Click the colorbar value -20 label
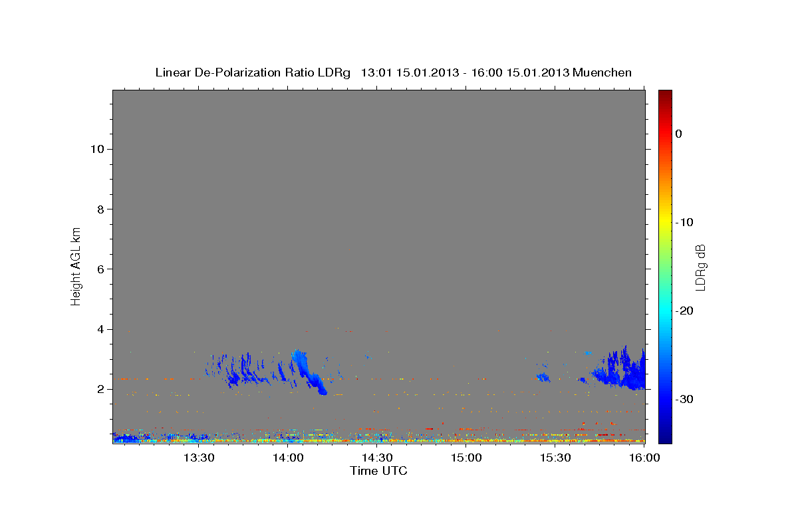Screen dimensions: 798x532 pyautogui.click(x=684, y=311)
